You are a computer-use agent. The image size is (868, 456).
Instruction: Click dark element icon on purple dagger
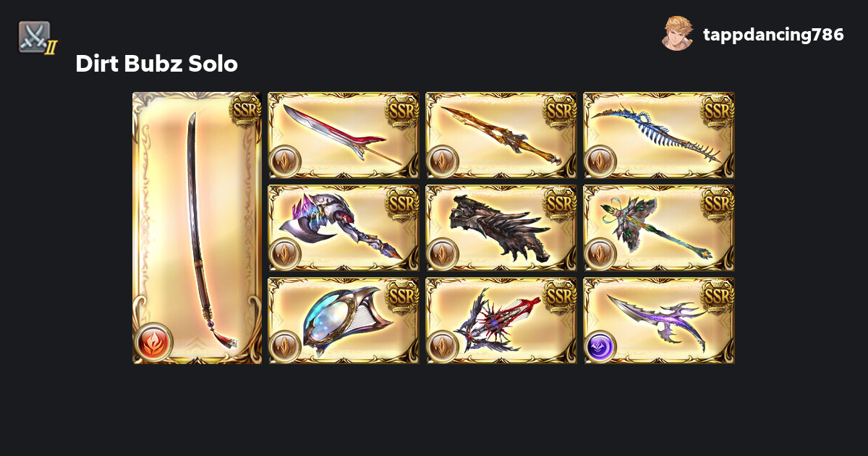(600, 346)
